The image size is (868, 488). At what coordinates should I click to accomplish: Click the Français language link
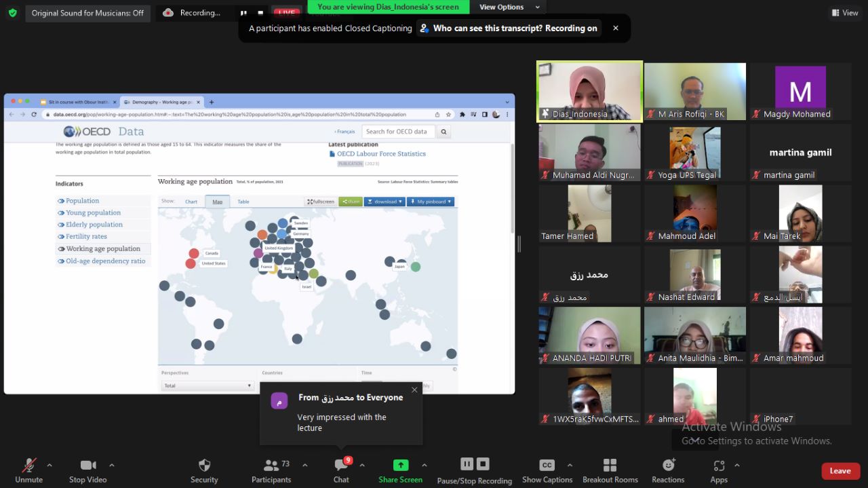click(x=344, y=132)
